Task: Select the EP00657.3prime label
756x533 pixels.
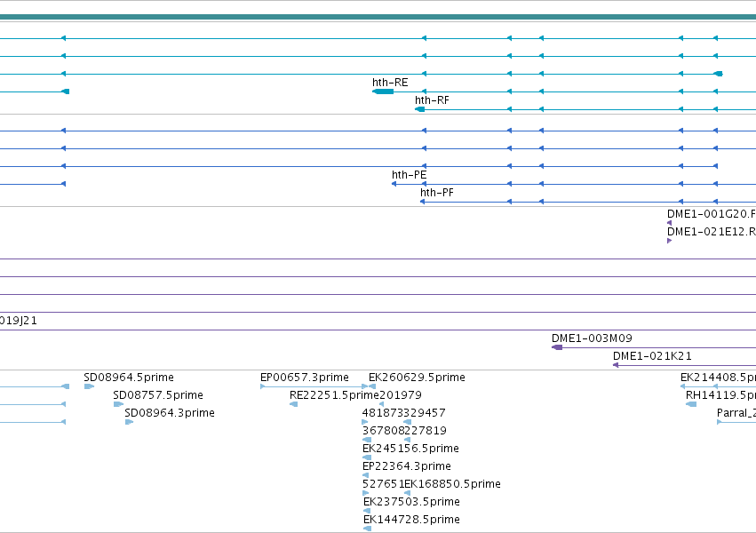Action: click(x=304, y=378)
